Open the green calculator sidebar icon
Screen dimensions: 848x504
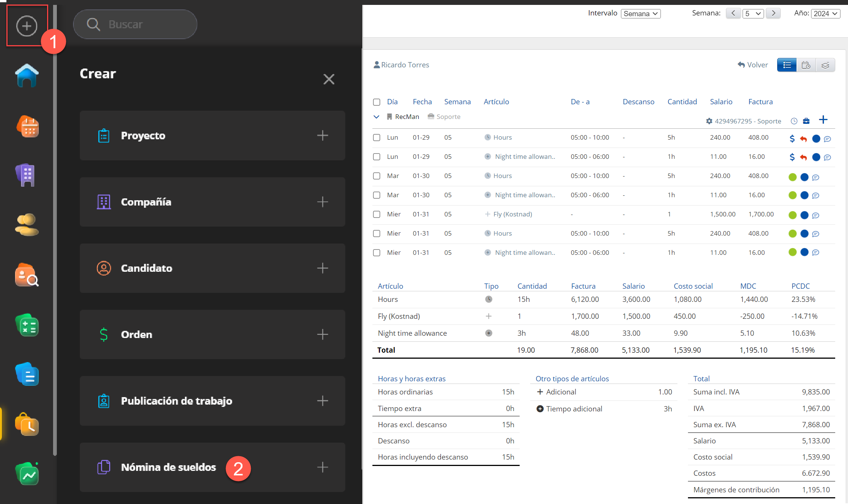pyautogui.click(x=27, y=325)
